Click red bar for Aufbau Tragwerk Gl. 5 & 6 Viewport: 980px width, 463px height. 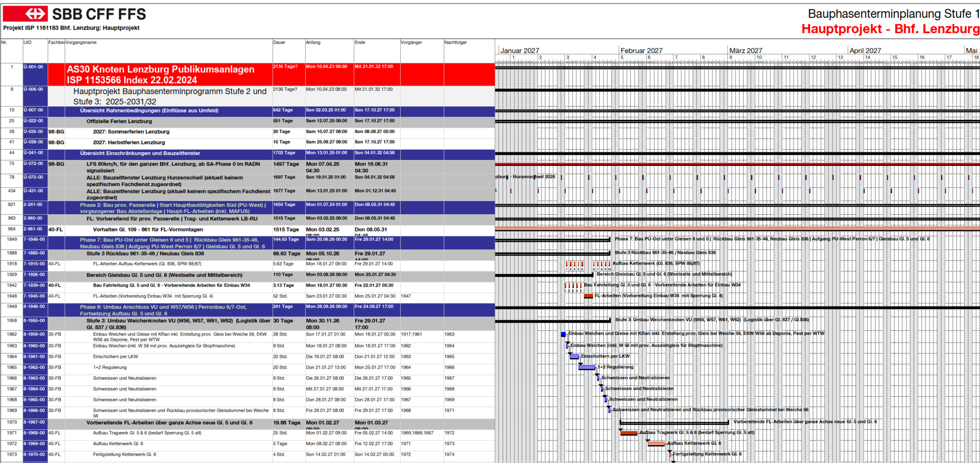pyautogui.click(x=628, y=433)
